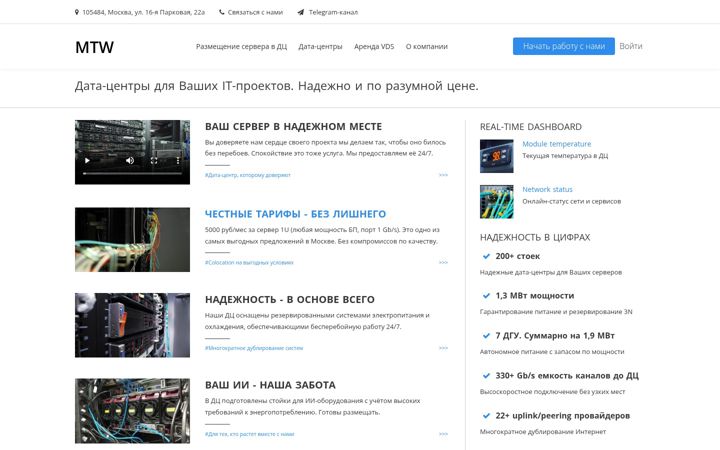
Task: Open the >>> arrow for Многократное дублирование систем
Action: [x=443, y=348]
